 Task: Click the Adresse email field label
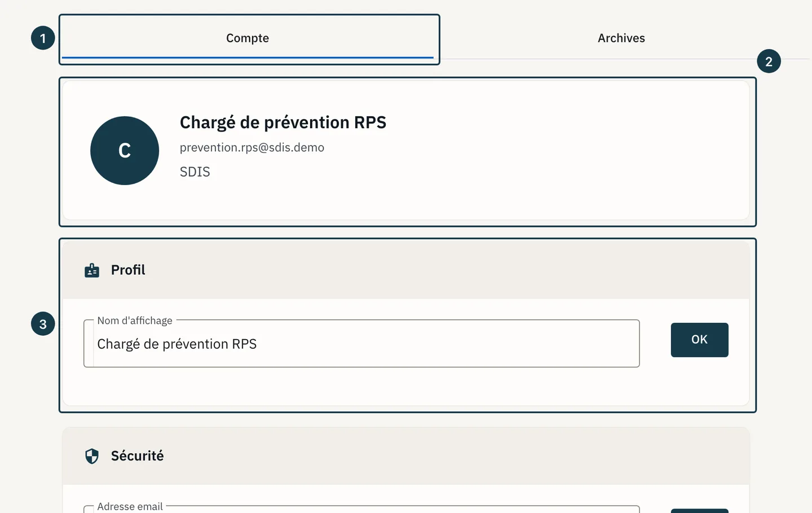tap(130, 506)
